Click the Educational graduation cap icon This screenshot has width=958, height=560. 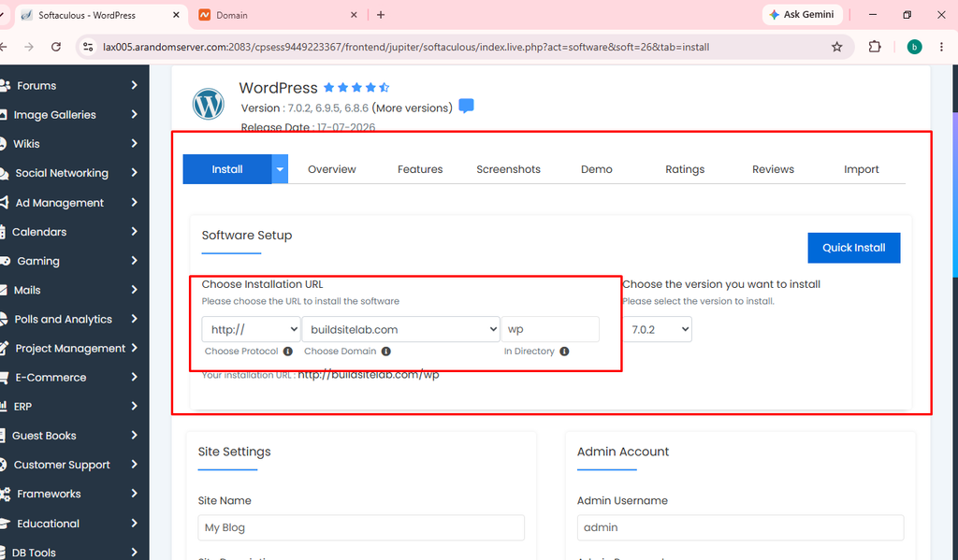pyautogui.click(x=5, y=524)
